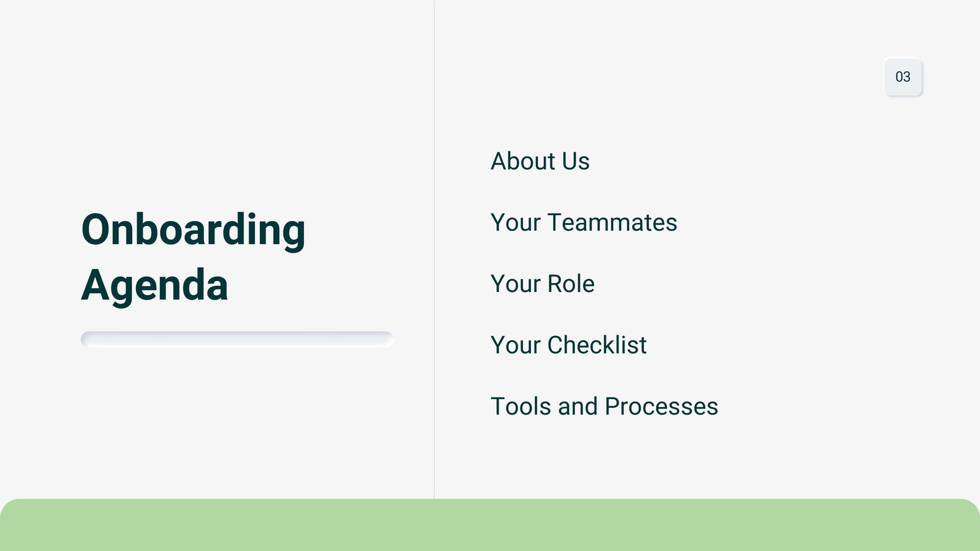Open the Your Teammates agenda entry

click(x=584, y=223)
